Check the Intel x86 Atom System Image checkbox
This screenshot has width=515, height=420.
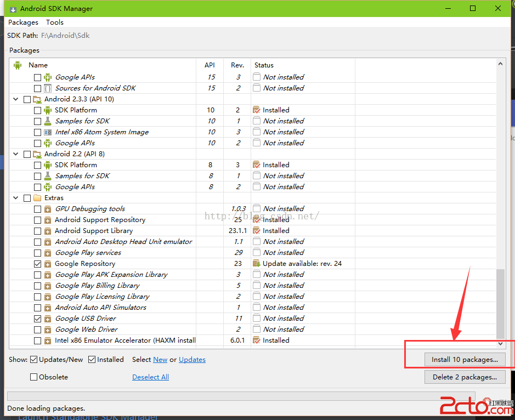(37, 132)
